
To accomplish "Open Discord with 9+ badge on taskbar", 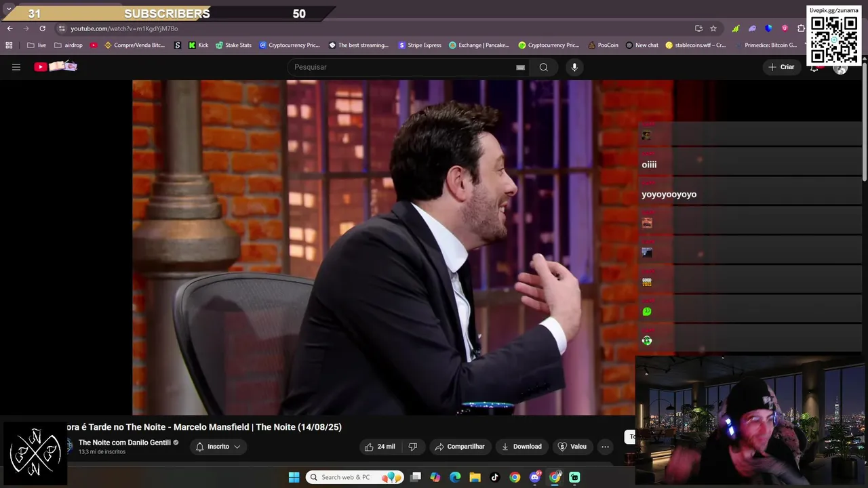I will tap(535, 477).
